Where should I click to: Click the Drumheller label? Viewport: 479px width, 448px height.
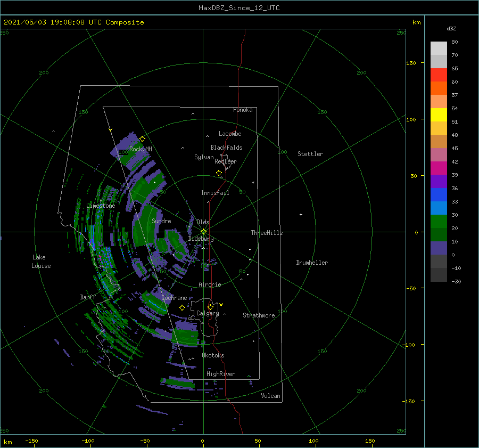(x=312, y=263)
